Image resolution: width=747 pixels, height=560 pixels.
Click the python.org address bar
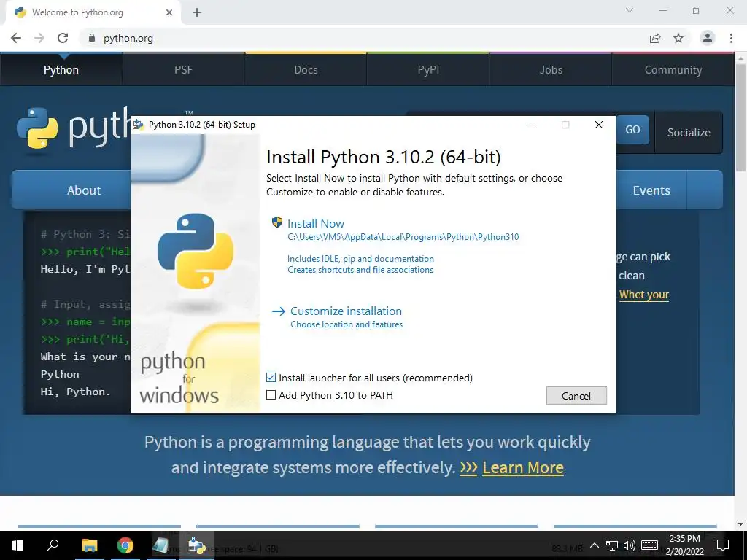pyautogui.click(x=362, y=38)
